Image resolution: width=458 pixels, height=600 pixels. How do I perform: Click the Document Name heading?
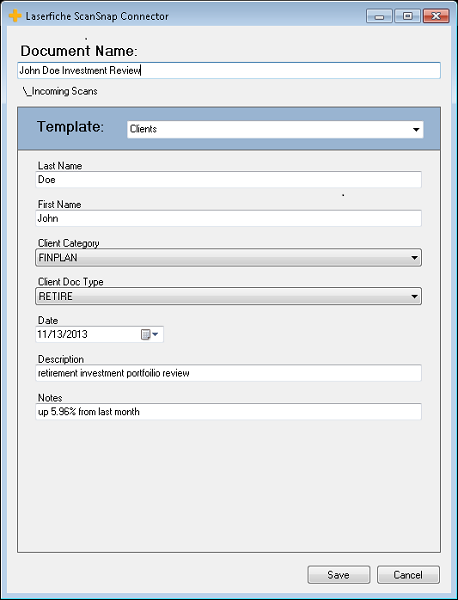point(79,51)
